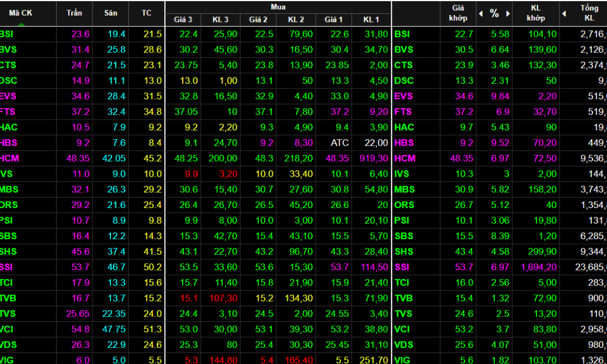Click 218,20 in HCM KL 2 cell

[298, 158]
